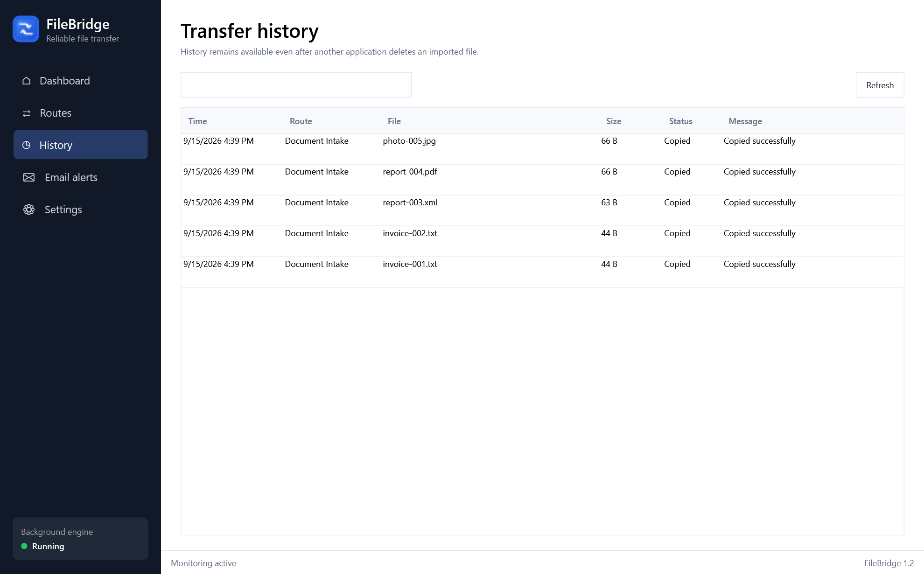This screenshot has height=574, width=924.
Task: Select the invoice-002.txt file entry
Action: pyautogui.click(x=410, y=233)
